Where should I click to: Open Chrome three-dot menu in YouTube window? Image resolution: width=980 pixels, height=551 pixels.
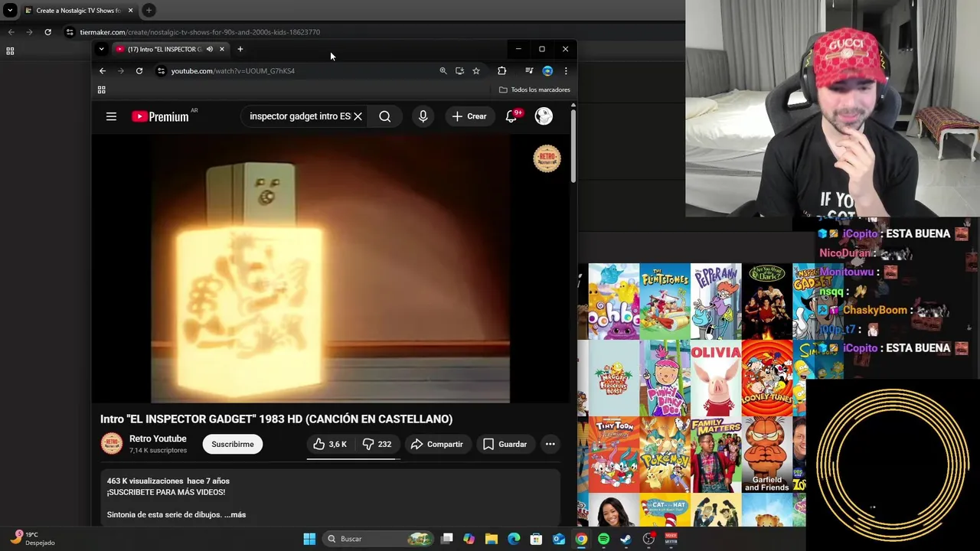566,71
